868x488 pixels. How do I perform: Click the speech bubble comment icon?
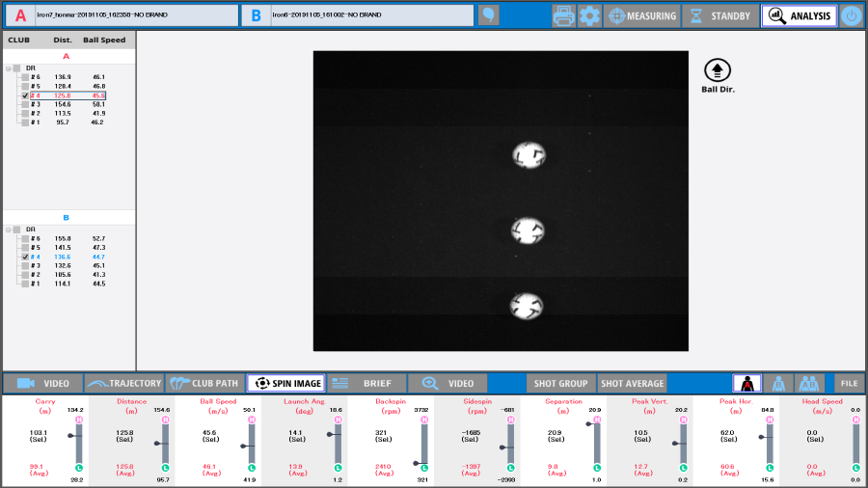489,15
